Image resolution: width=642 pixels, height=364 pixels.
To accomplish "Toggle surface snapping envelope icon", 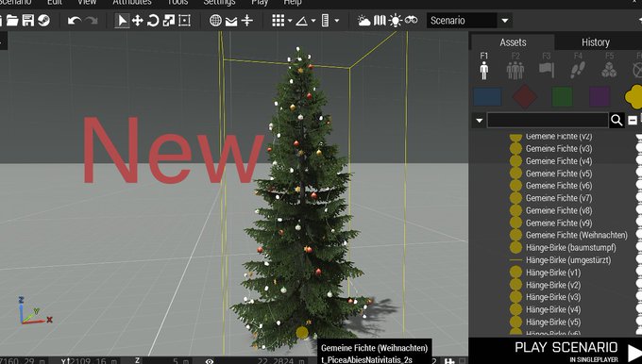I will [231, 21].
